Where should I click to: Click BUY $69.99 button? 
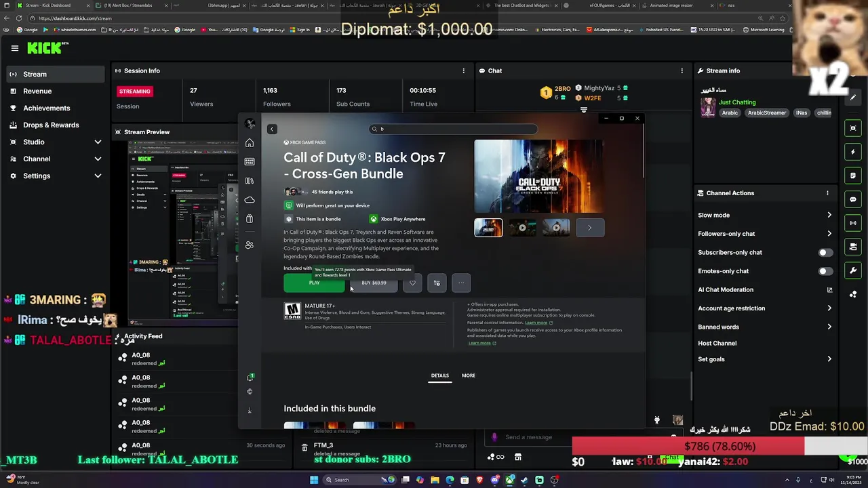point(374,283)
